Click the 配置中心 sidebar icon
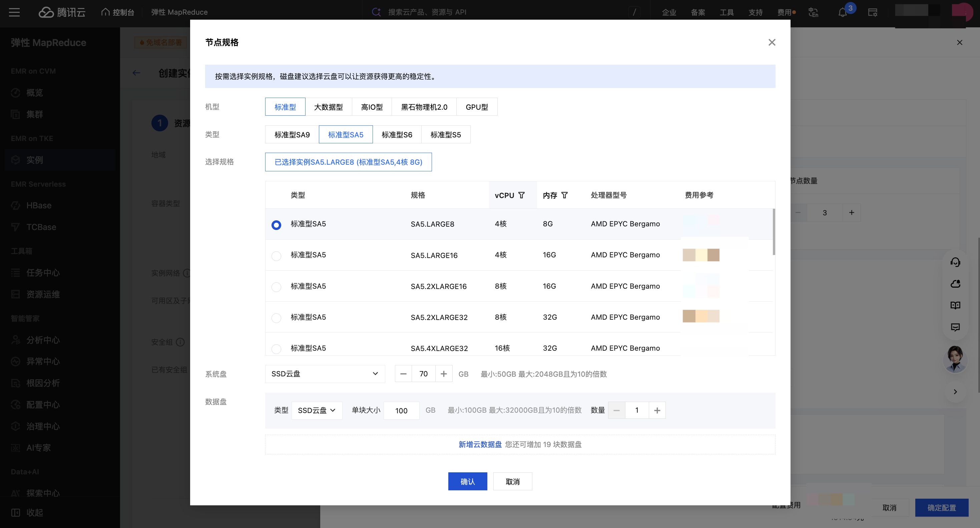This screenshot has width=980, height=528. tap(16, 405)
